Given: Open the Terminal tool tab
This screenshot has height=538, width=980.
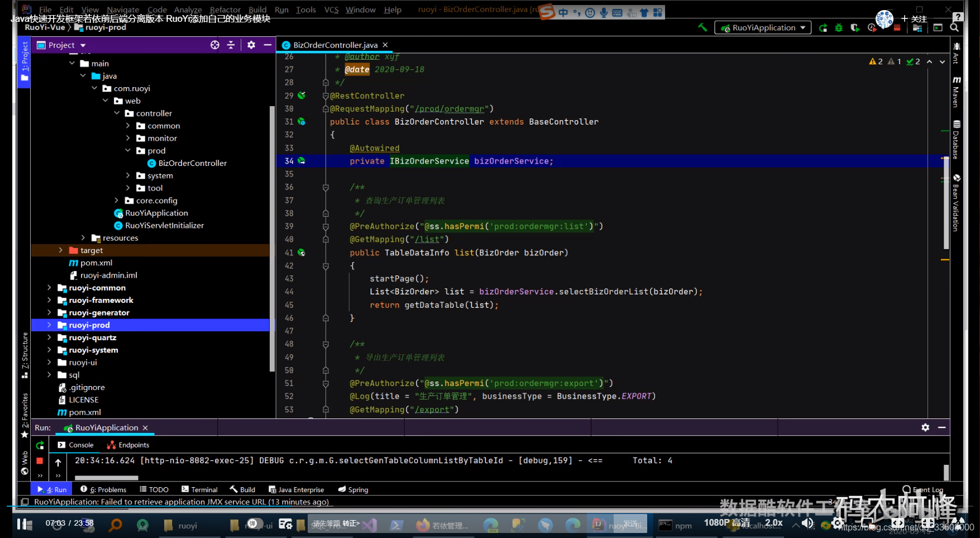Looking at the screenshot, I should tap(199, 489).
